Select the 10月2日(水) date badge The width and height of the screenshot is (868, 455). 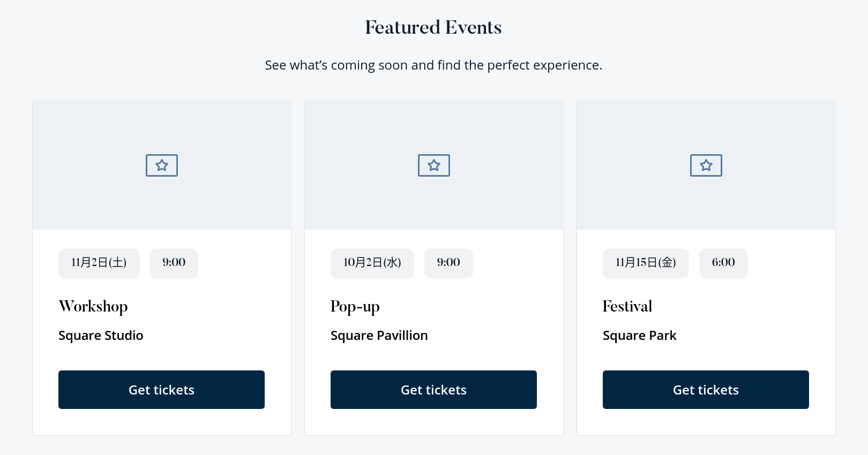click(x=372, y=263)
